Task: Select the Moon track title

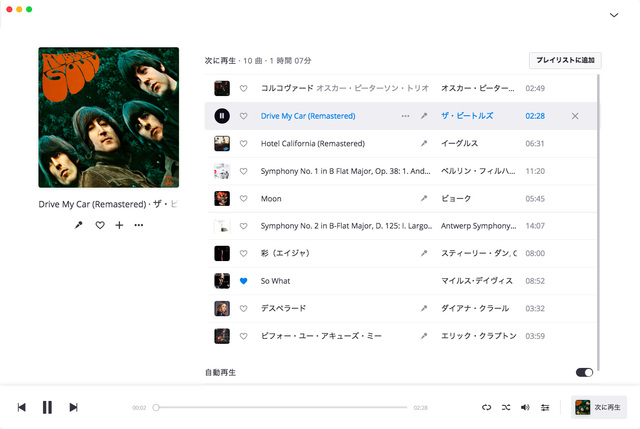Action: (x=271, y=199)
